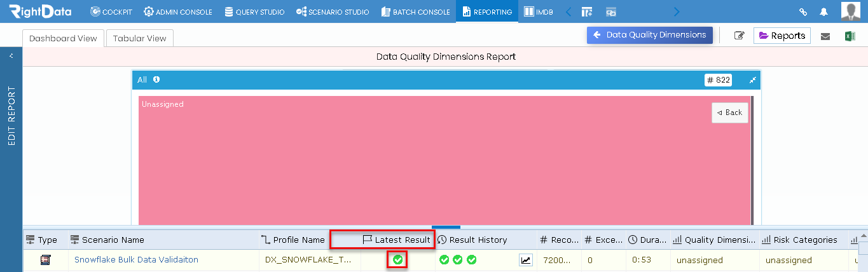Click the edit report pencil icon
This screenshot has width=868, height=272.
(739, 36)
